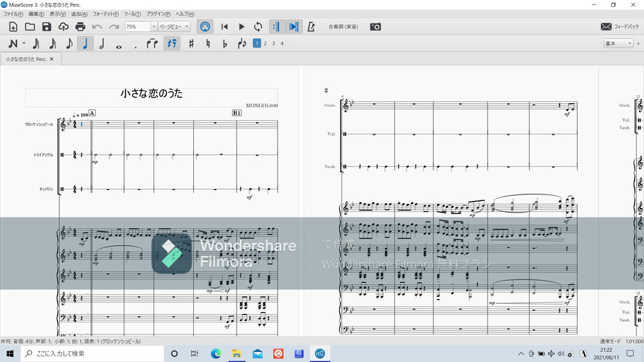This screenshot has height=362, width=644.
Task: Apply a sharp accidental
Action: [191, 44]
